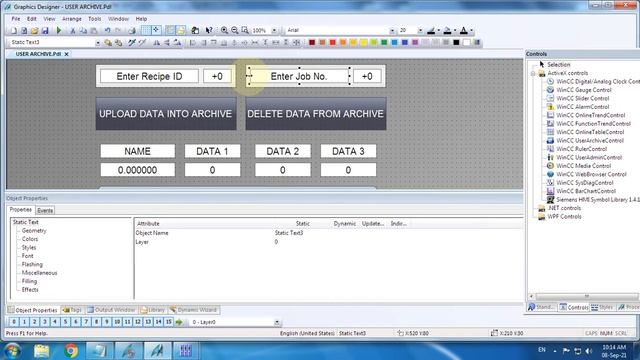Select the Font property group

point(27,256)
